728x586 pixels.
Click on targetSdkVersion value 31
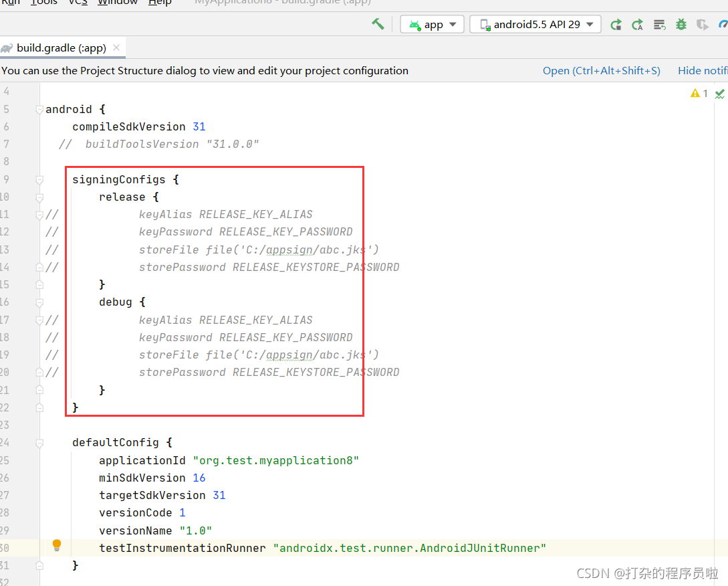coord(219,496)
